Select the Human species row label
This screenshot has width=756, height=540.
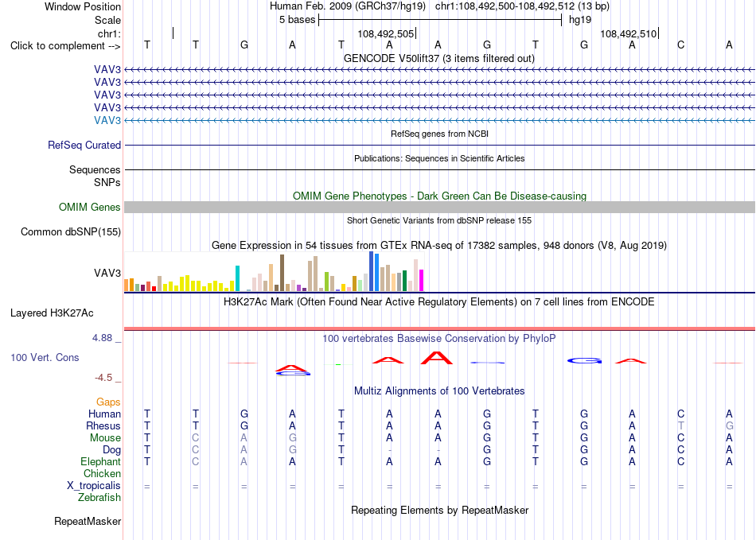click(x=104, y=414)
